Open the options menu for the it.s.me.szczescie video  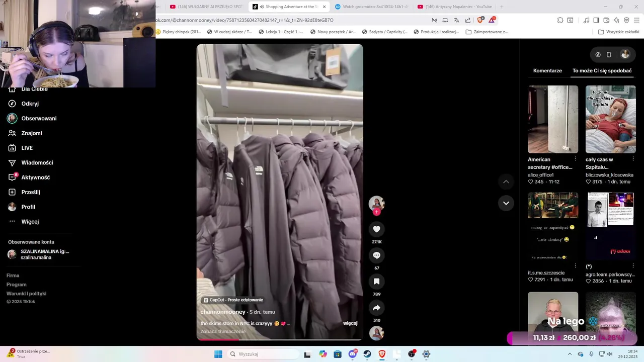[x=576, y=266]
